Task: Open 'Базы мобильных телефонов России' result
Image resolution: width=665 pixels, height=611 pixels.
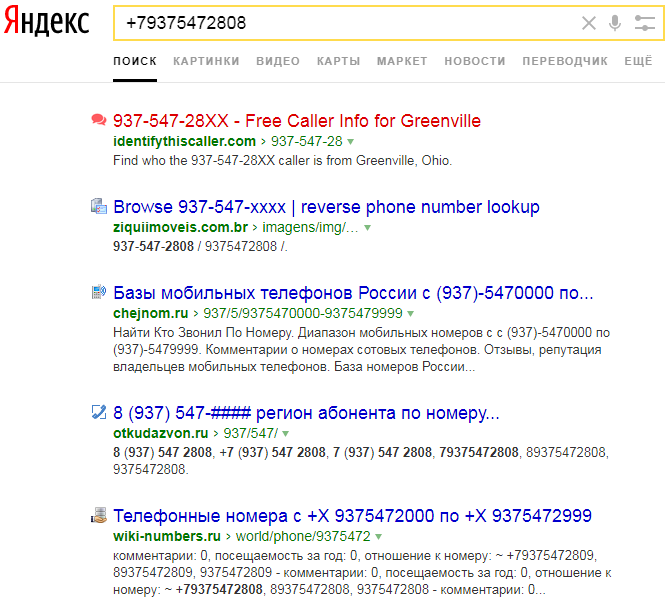Action: click(353, 293)
